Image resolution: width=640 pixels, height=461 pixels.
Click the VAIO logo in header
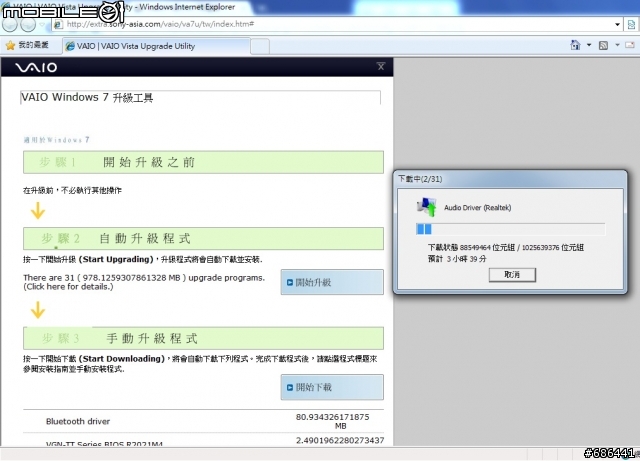[36, 67]
